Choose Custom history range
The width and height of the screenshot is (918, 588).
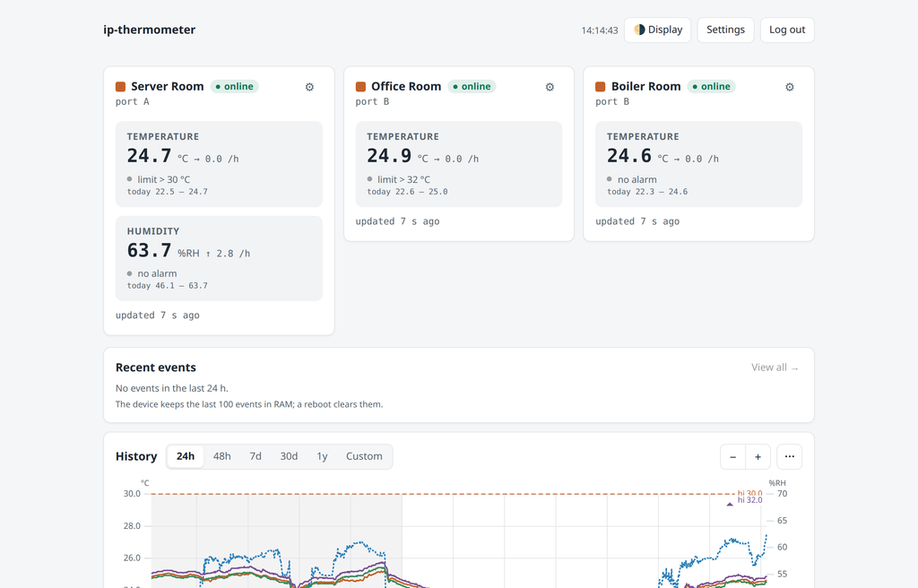tap(364, 456)
